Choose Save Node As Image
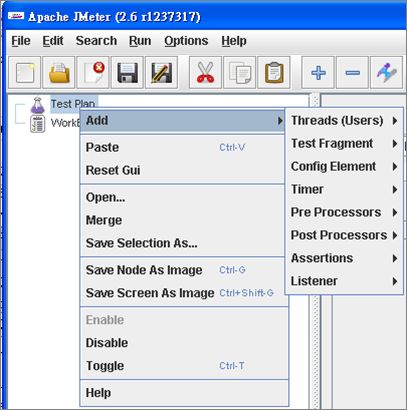This screenshot has height=410, width=407. [182, 270]
